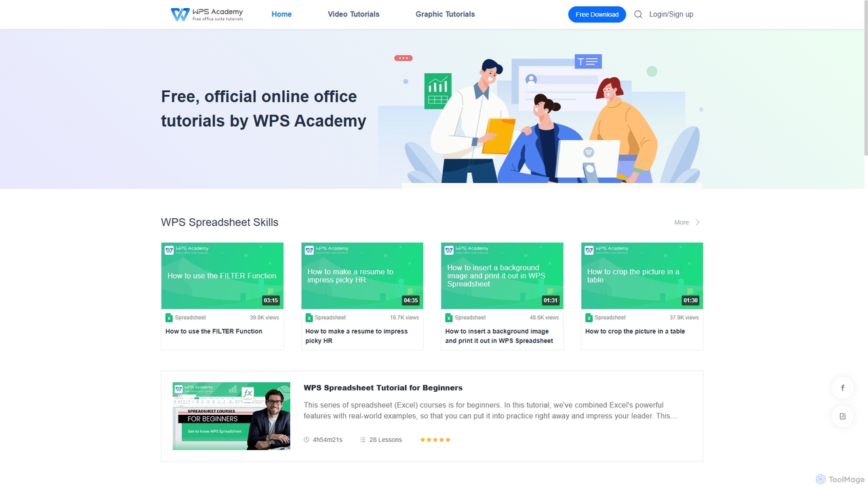The image size is (868, 488).
Task: Click the 03:15 duration badge
Action: click(271, 300)
